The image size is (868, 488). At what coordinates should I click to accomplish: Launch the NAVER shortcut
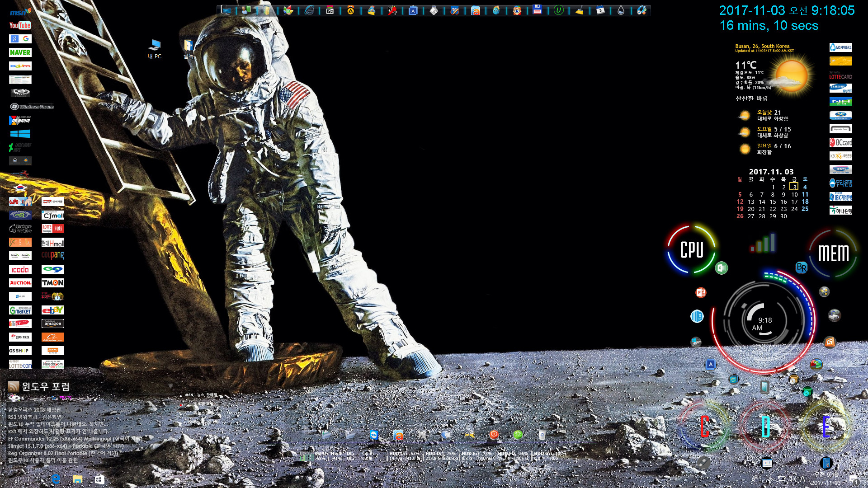(x=20, y=52)
